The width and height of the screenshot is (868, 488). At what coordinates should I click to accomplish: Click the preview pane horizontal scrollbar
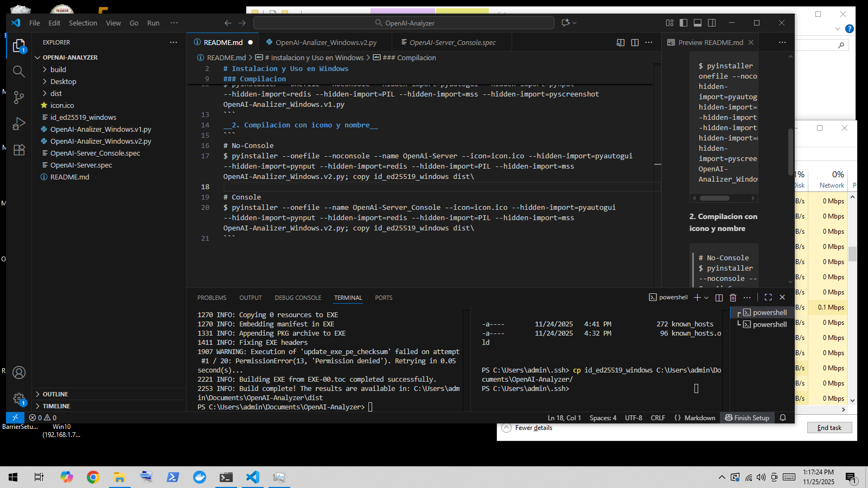(x=714, y=198)
